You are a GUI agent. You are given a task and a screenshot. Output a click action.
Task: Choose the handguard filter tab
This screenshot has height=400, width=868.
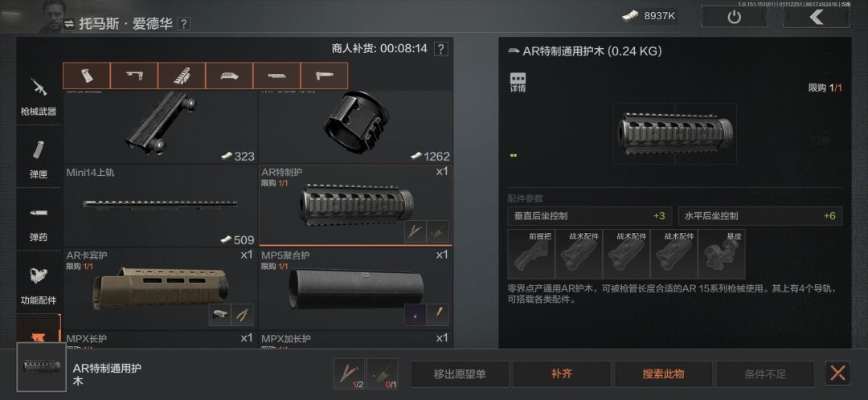click(x=229, y=76)
